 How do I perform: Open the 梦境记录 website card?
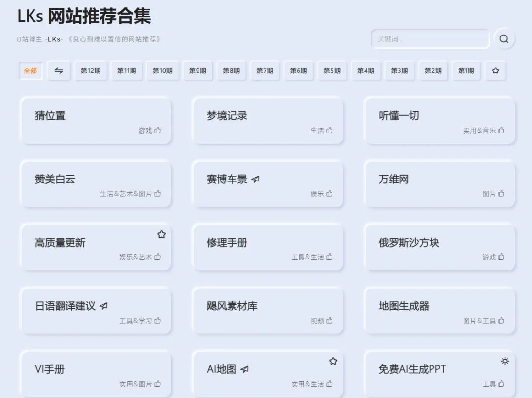click(x=268, y=121)
